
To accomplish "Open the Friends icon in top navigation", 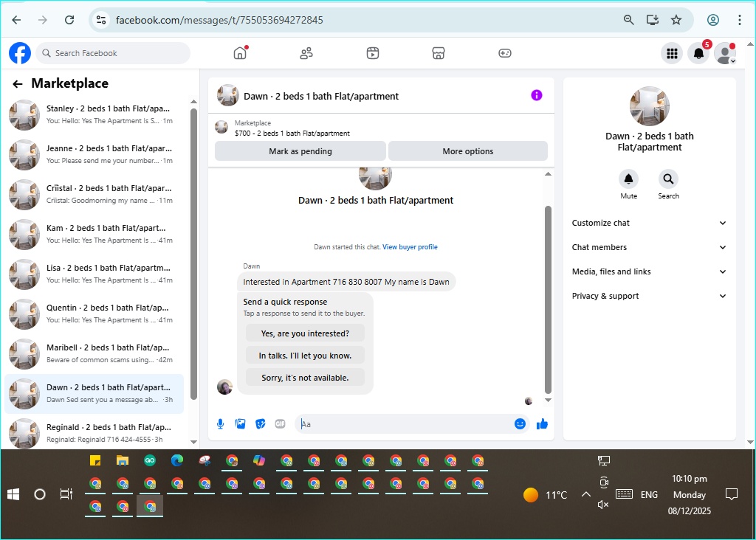I will [x=306, y=53].
